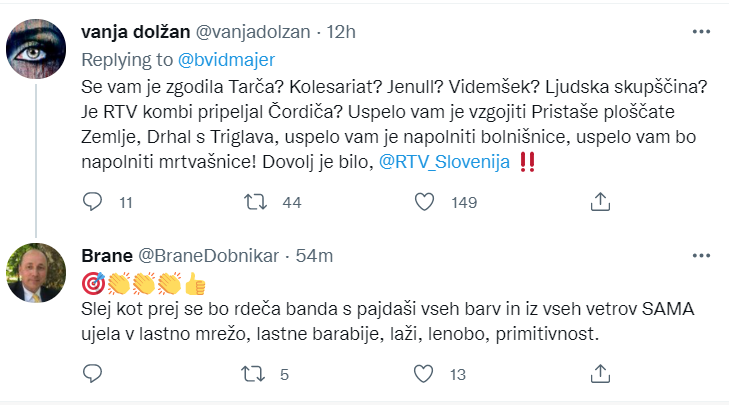Open the 54m tweet timestamp
Image resolution: width=729 pixels, height=405 pixels.
pyautogui.click(x=314, y=256)
